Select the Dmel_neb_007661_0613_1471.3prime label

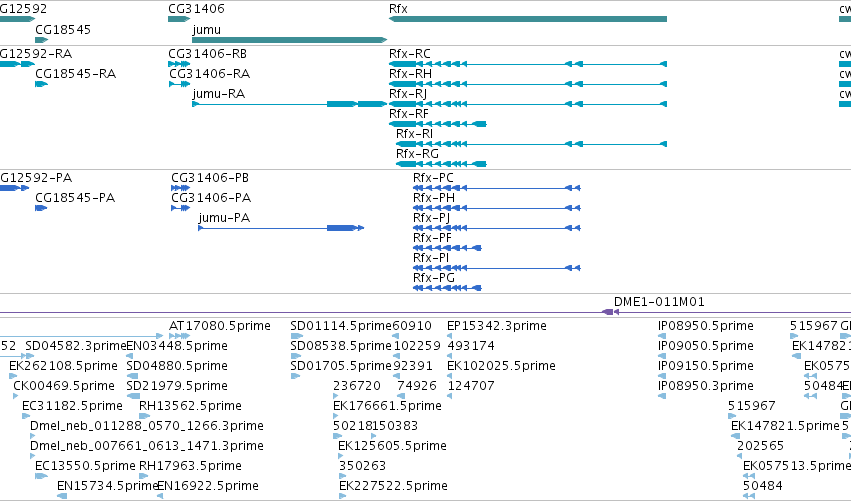coord(147,447)
